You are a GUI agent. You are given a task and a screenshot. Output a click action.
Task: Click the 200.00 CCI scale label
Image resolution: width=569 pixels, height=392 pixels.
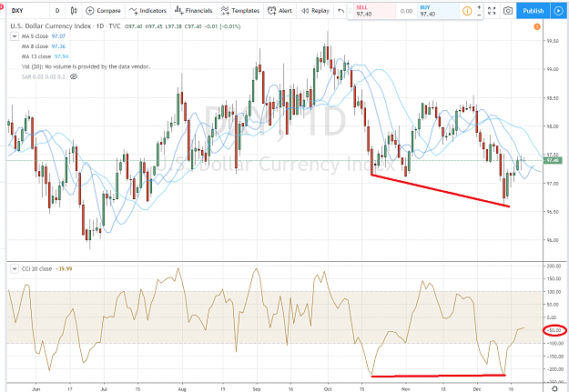[x=554, y=266]
